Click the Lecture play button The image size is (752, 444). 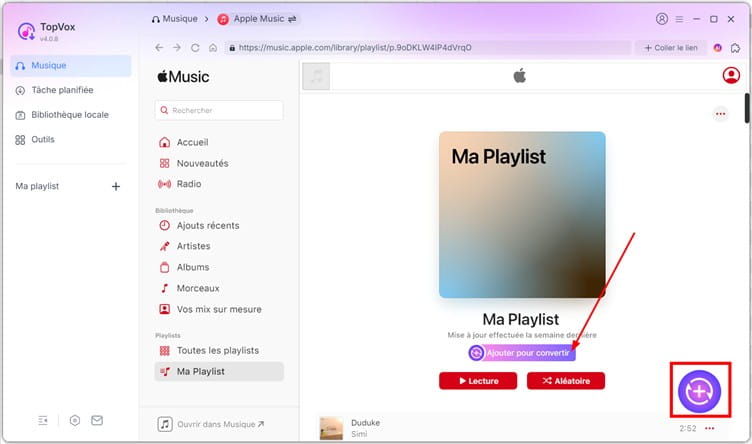tap(478, 381)
